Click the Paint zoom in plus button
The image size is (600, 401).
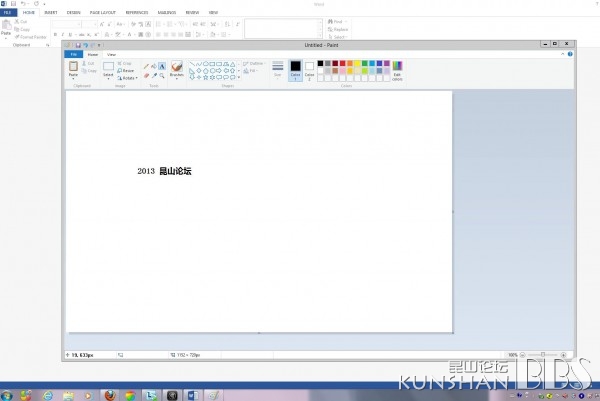point(563,355)
